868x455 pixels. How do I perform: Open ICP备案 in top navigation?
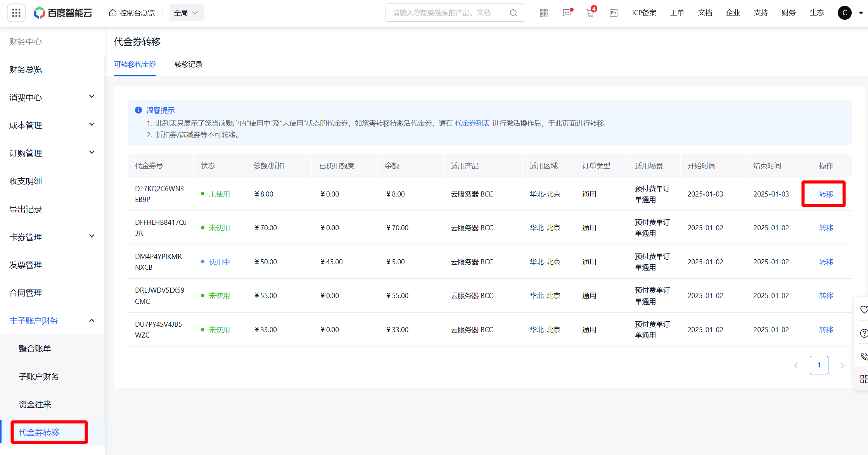click(644, 13)
